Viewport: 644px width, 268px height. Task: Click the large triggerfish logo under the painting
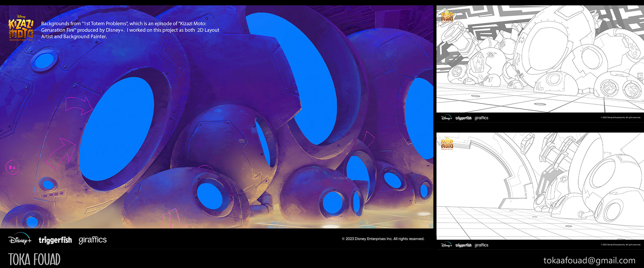click(x=55, y=240)
